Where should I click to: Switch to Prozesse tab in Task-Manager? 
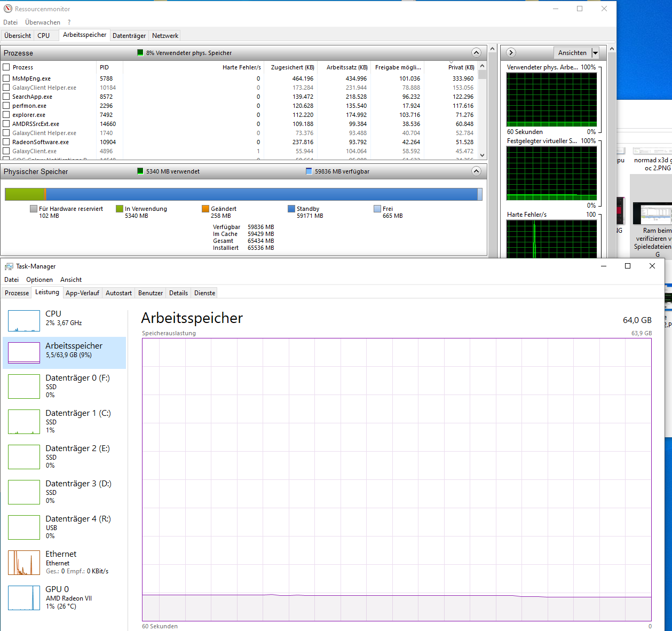[x=17, y=293]
